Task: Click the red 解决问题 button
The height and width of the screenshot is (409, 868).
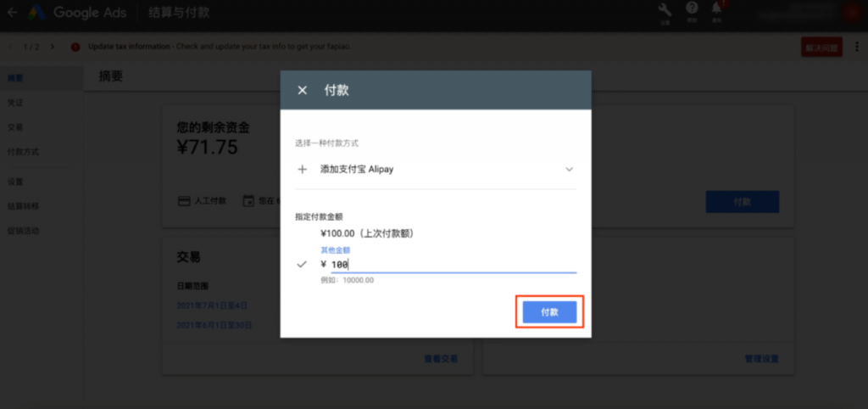Action: click(821, 48)
